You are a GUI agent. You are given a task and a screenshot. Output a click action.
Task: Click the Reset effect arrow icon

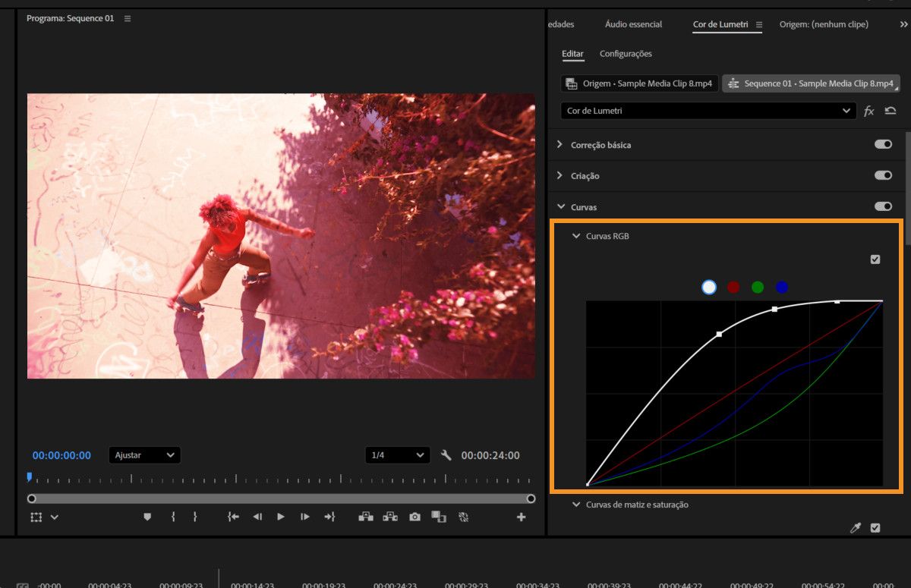pyautogui.click(x=891, y=111)
